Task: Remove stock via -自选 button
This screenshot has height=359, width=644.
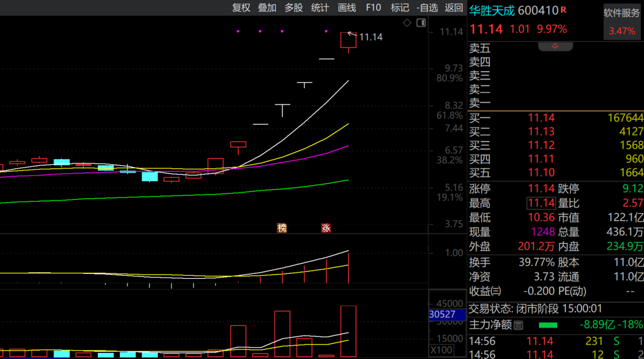Action: coord(427,8)
